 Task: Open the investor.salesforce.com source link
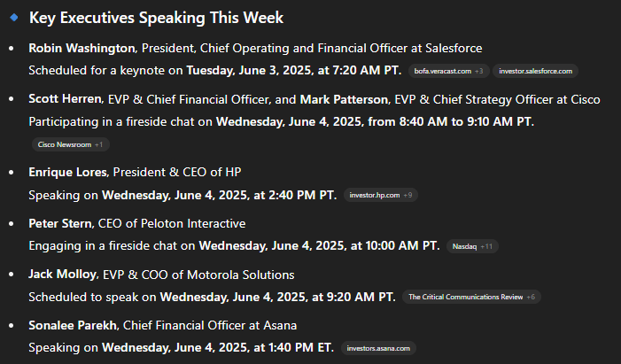click(536, 71)
